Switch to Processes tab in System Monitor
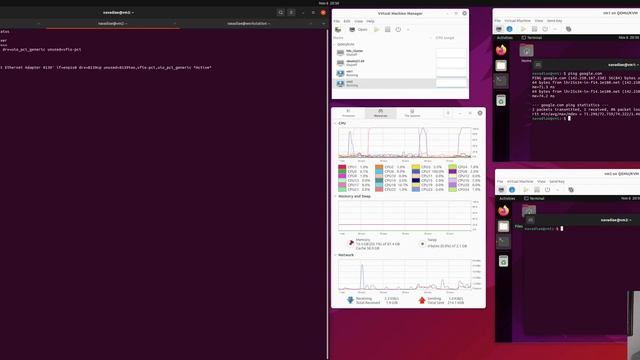 point(348,113)
